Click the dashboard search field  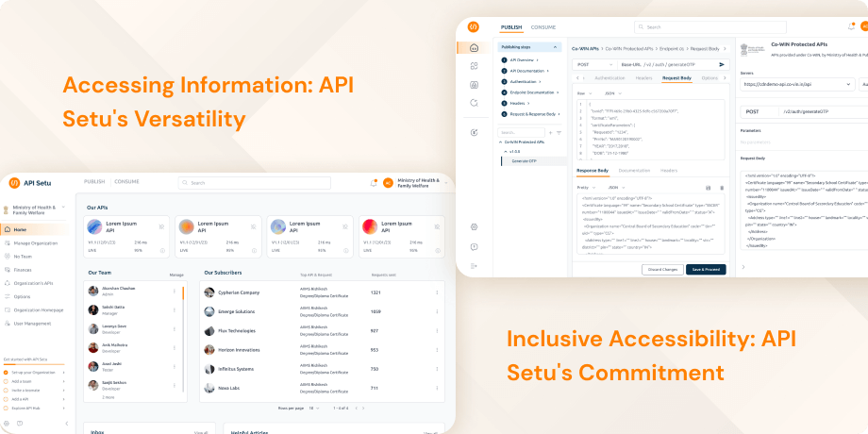pyautogui.click(x=255, y=182)
